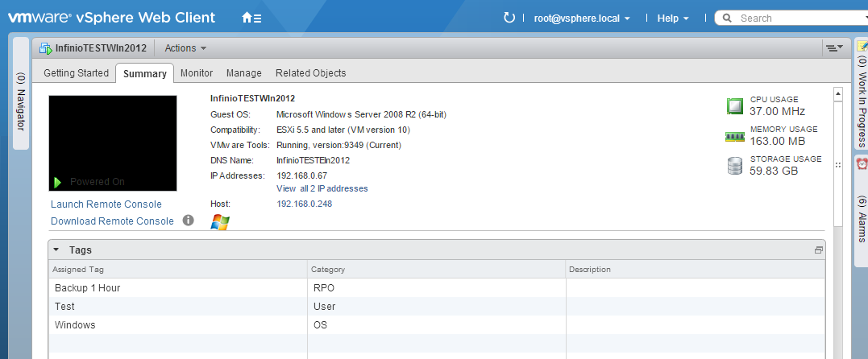Viewport: 868px width, 359px height.
Task: Sort by Assigned Tag column header
Action: 178,270
